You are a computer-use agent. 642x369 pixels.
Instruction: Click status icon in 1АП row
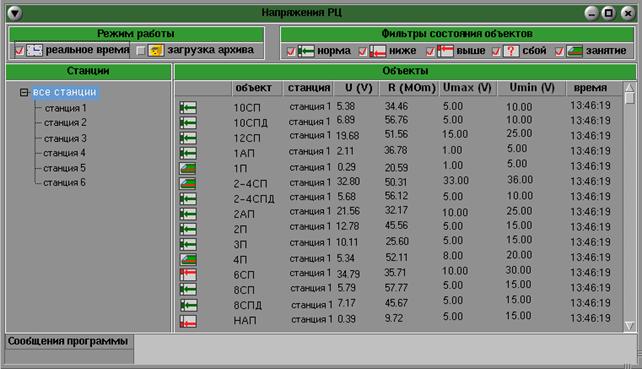(188, 153)
